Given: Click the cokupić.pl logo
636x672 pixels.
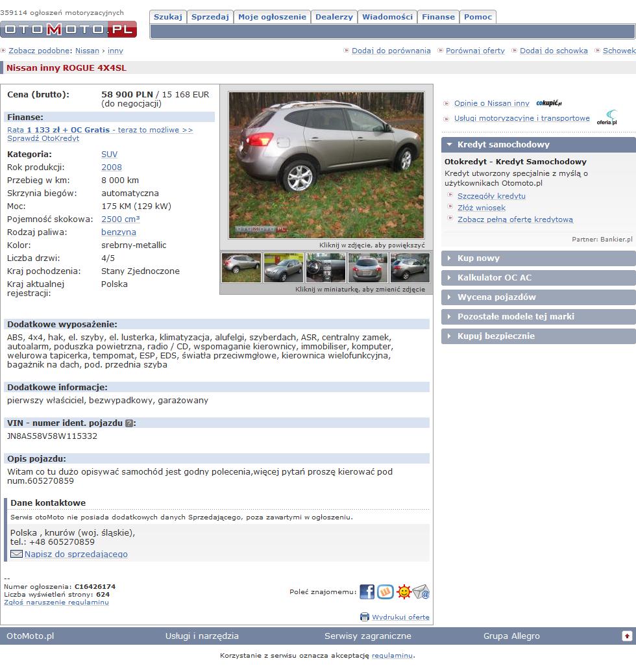Looking at the screenshot, I should (x=548, y=103).
